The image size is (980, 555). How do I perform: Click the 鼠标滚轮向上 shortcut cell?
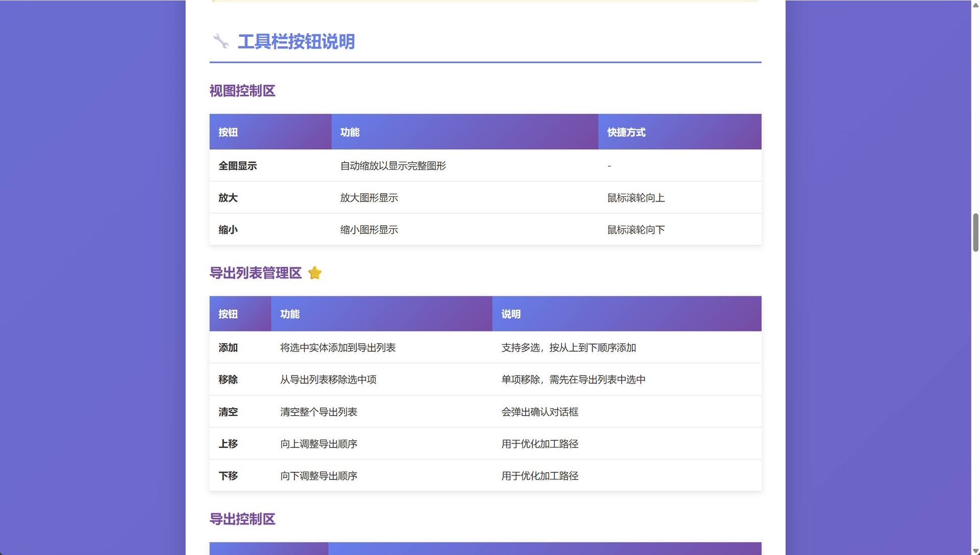635,198
